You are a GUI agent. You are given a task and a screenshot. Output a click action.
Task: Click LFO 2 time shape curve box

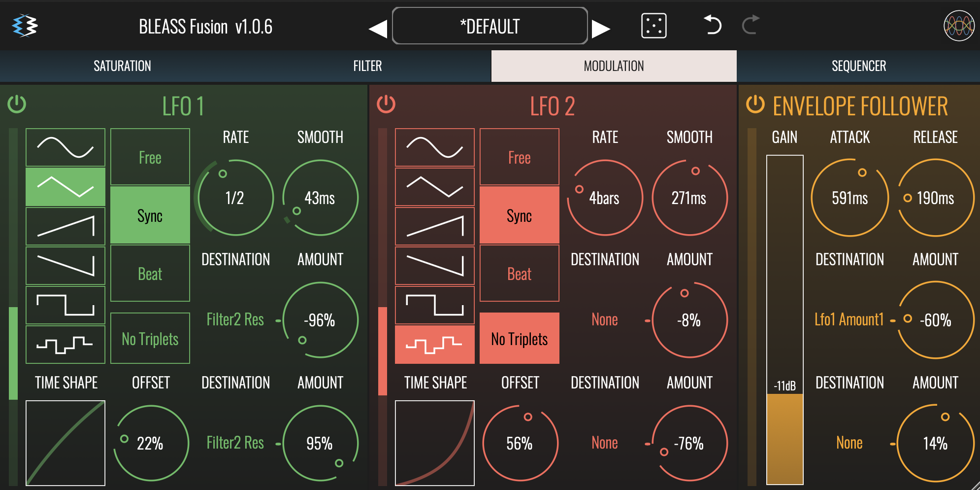pyautogui.click(x=435, y=443)
